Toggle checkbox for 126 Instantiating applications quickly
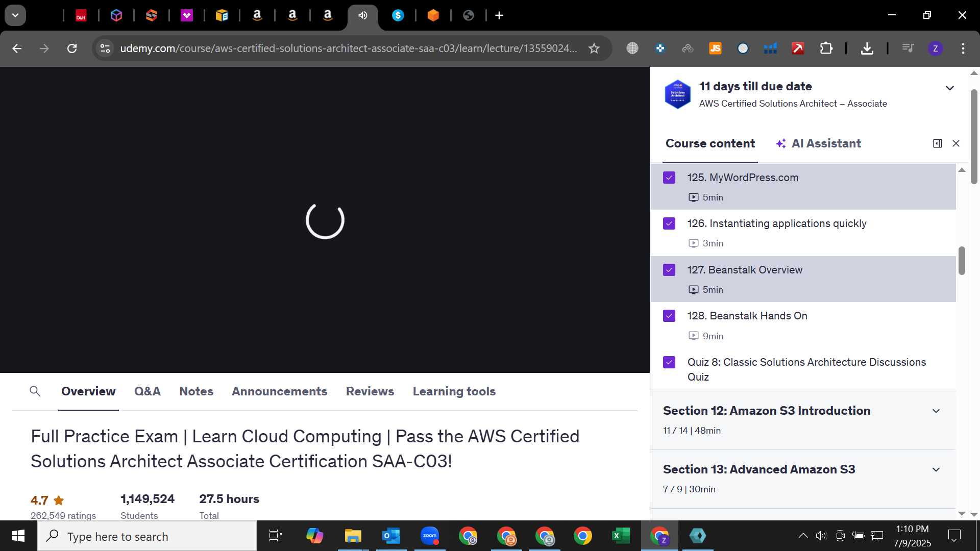This screenshot has width=980, height=551. click(x=669, y=223)
